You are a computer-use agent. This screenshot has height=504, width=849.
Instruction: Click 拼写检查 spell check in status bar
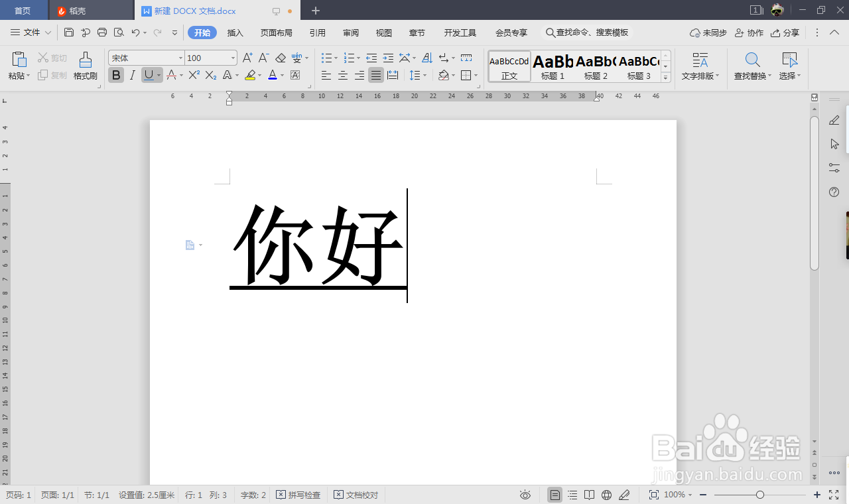click(298, 495)
